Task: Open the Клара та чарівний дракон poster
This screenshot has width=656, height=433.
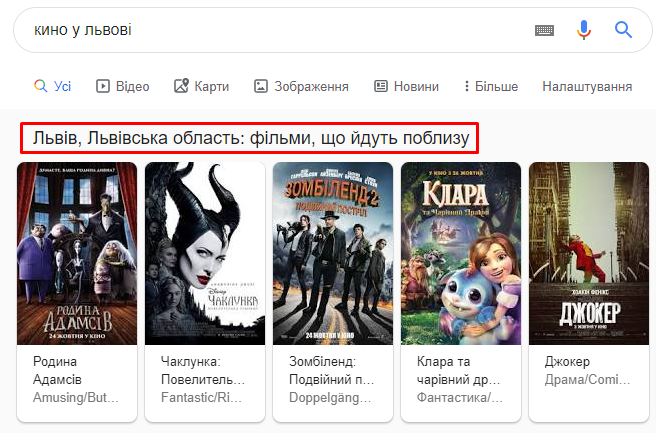Action: click(461, 254)
